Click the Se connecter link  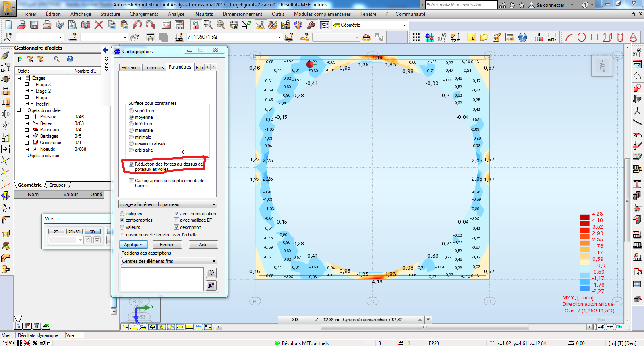(x=550, y=5)
